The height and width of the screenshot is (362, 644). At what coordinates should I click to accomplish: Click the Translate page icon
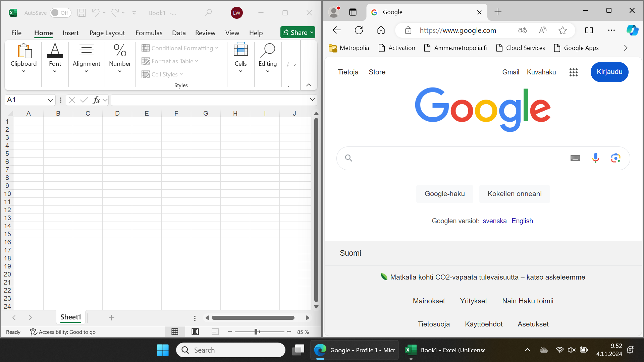point(522,31)
